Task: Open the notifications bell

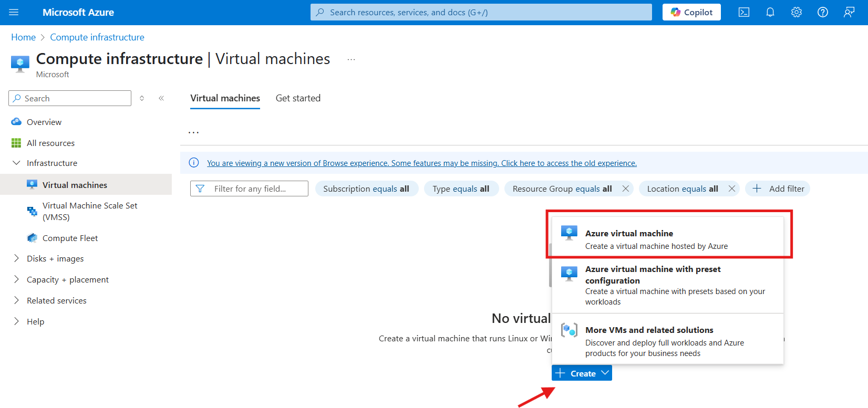Action: pos(770,12)
